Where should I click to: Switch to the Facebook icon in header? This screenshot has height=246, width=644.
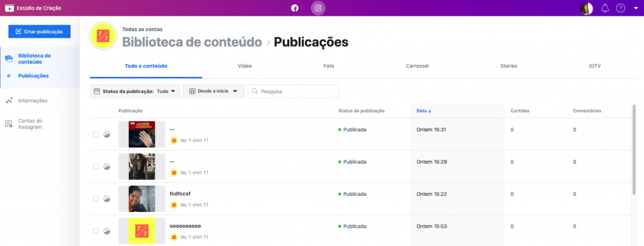294,8
